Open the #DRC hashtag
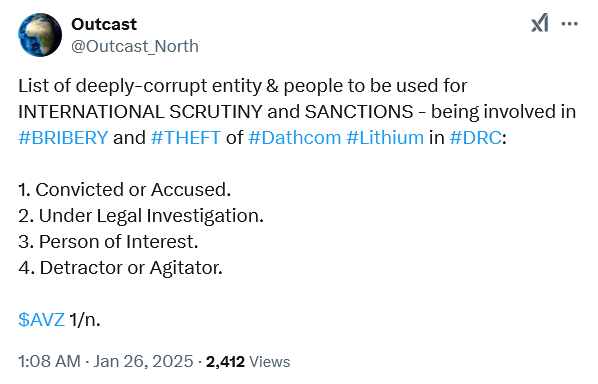Image resolution: width=598 pixels, height=384 pixels. pos(476,137)
